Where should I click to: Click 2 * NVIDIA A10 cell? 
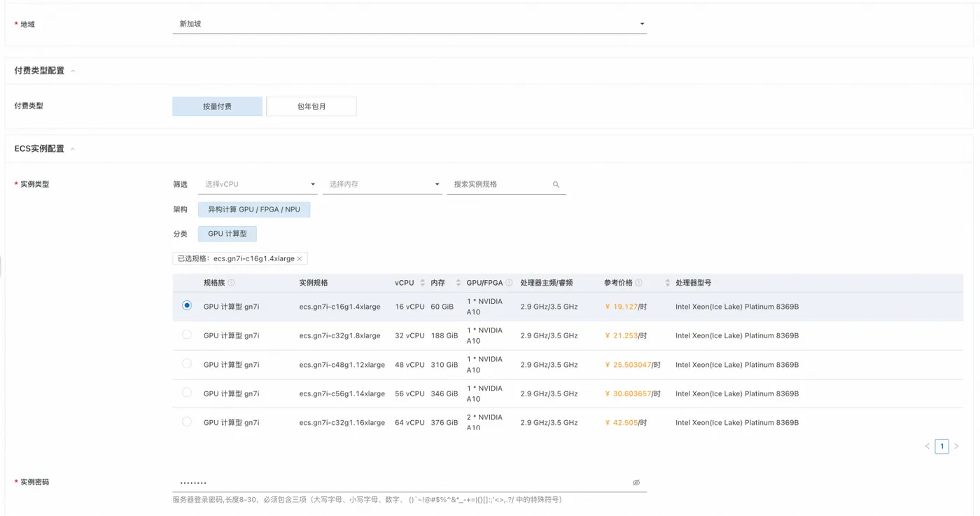click(484, 422)
